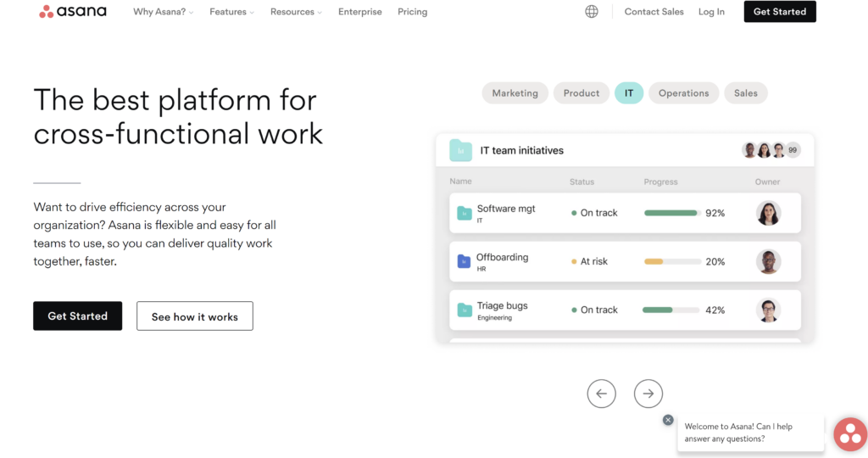Click the Software mgt progress bar
868x458 pixels.
pos(672,213)
